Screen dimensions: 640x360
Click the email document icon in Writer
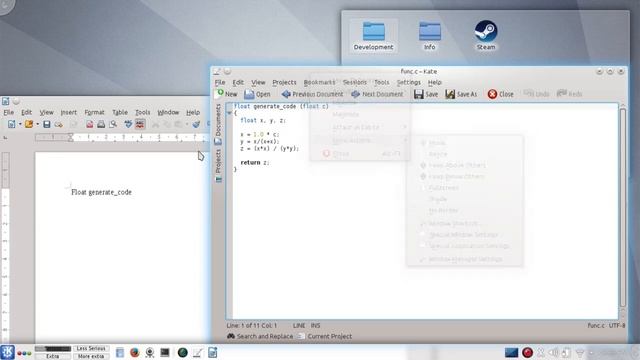(59, 124)
